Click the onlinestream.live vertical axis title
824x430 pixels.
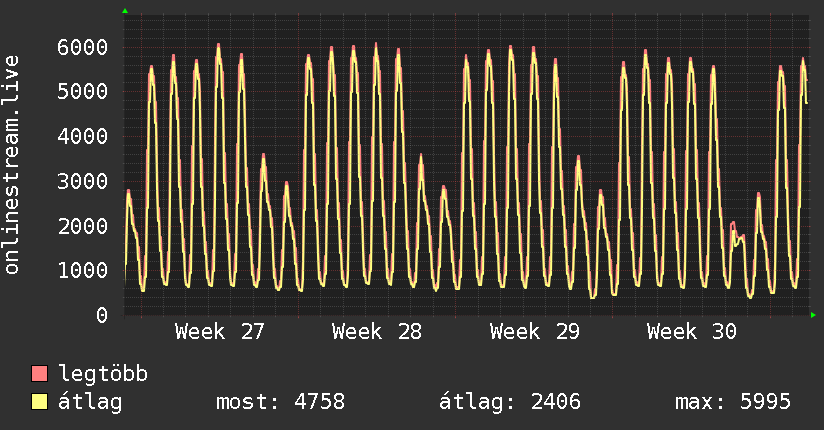pyautogui.click(x=12, y=165)
